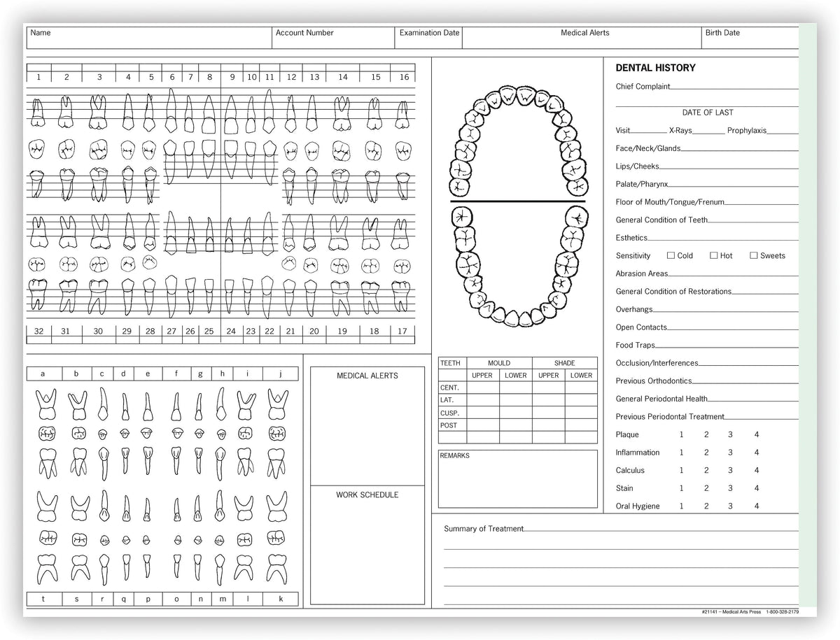This screenshot has width=840, height=640.
Task: Select tooth number 24 box
Action: click(231, 331)
